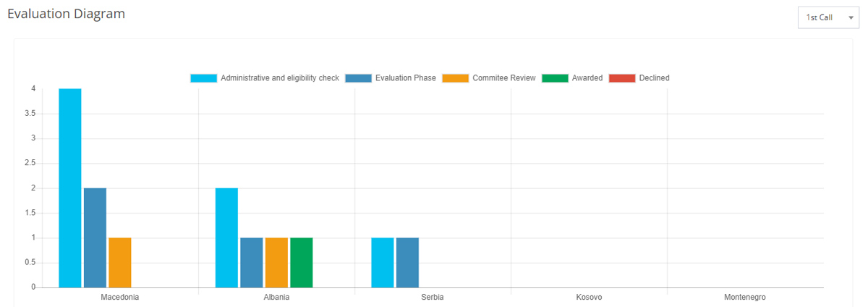868x307 pixels.
Task: Click the Evaluation Diagram heading
Action: pyautogui.click(x=66, y=14)
